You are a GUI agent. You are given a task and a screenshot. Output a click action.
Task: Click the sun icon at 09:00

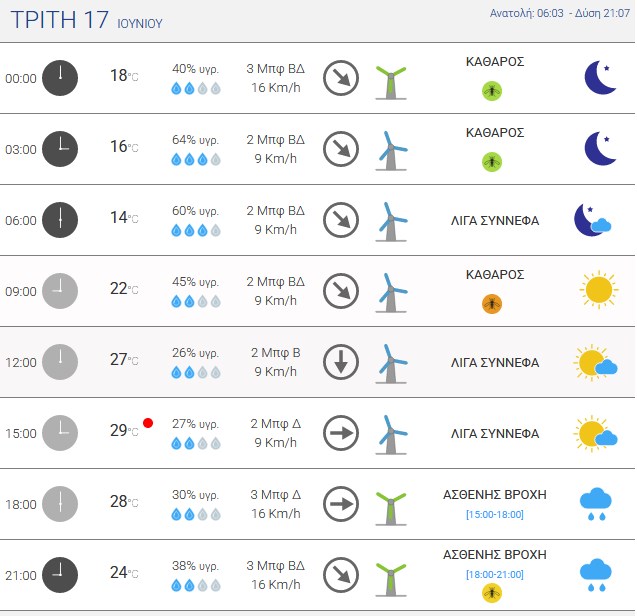599,290
